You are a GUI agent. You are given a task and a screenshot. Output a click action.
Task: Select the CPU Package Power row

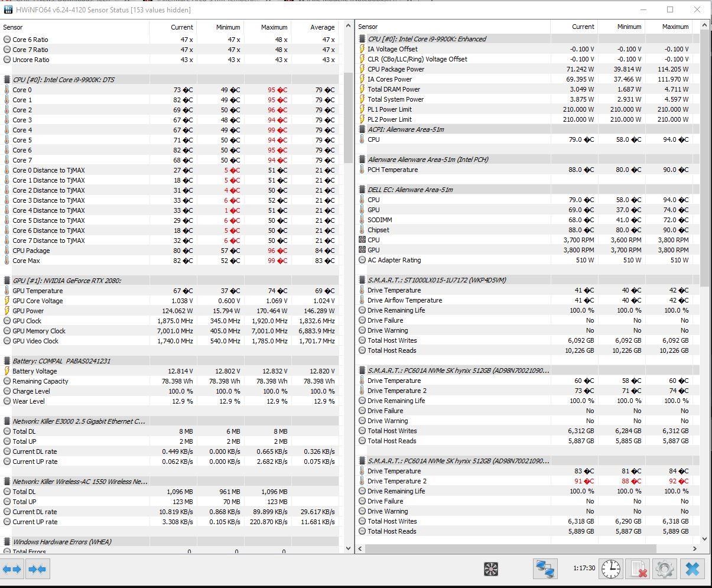[x=395, y=69]
